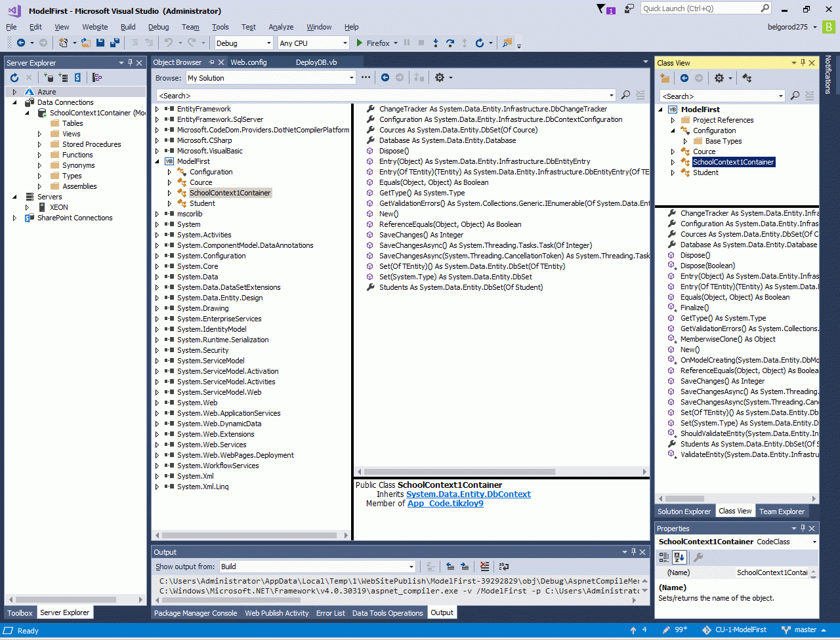Click the Open File folder icon
840x640 pixels.
coord(85,43)
